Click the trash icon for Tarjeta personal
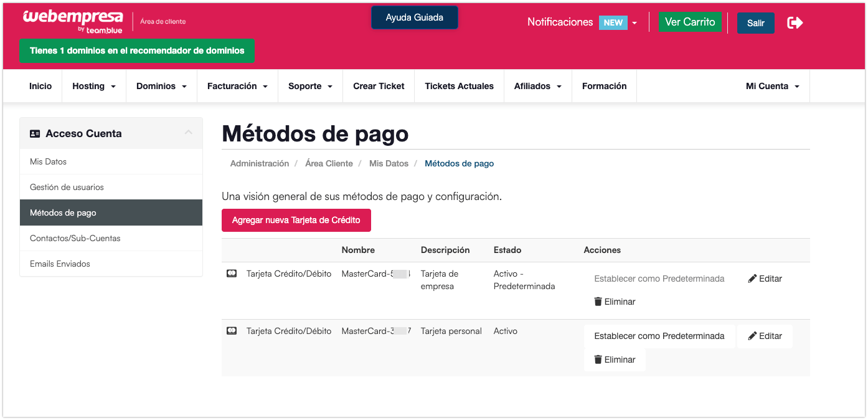The width and height of the screenshot is (868, 420). point(598,360)
